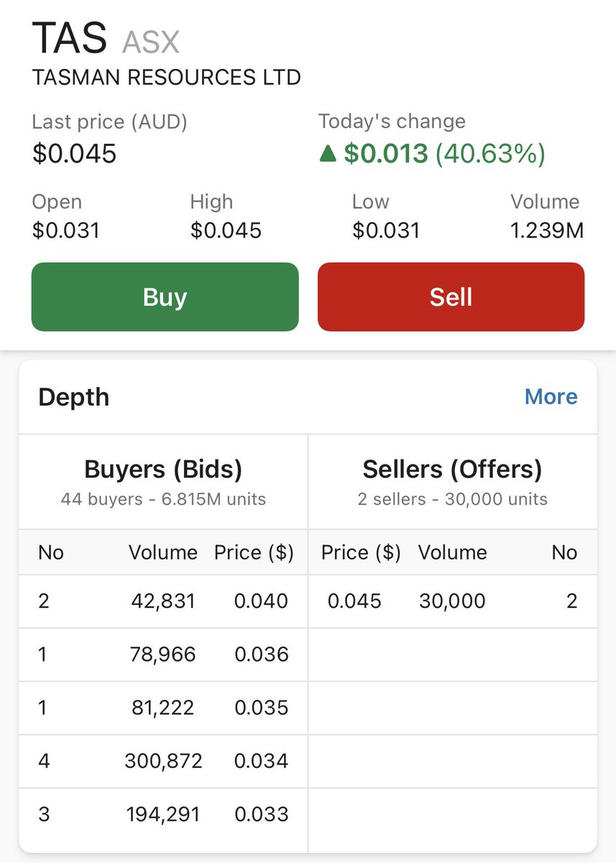Select bid volume 194,291

point(164,814)
